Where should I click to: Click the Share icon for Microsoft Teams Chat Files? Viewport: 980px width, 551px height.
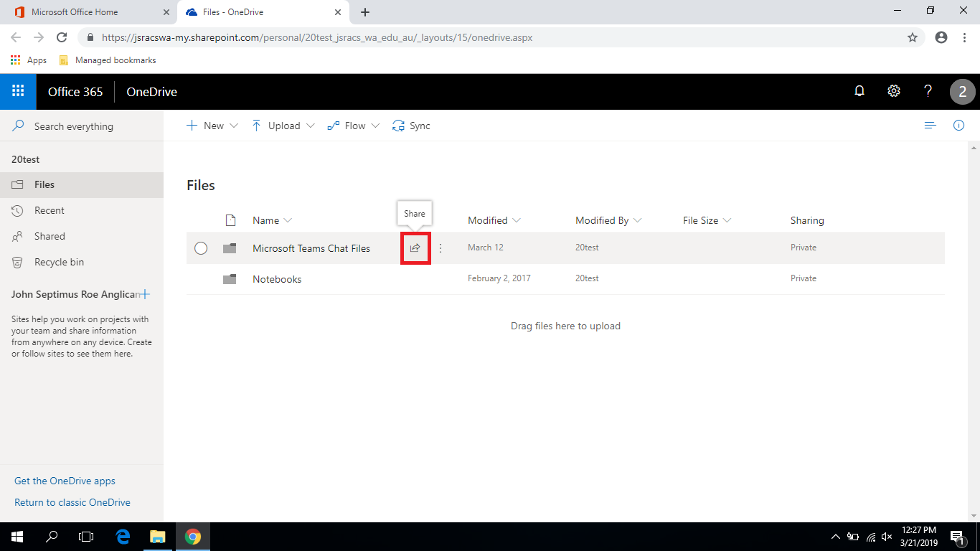[x=415, y=248]
